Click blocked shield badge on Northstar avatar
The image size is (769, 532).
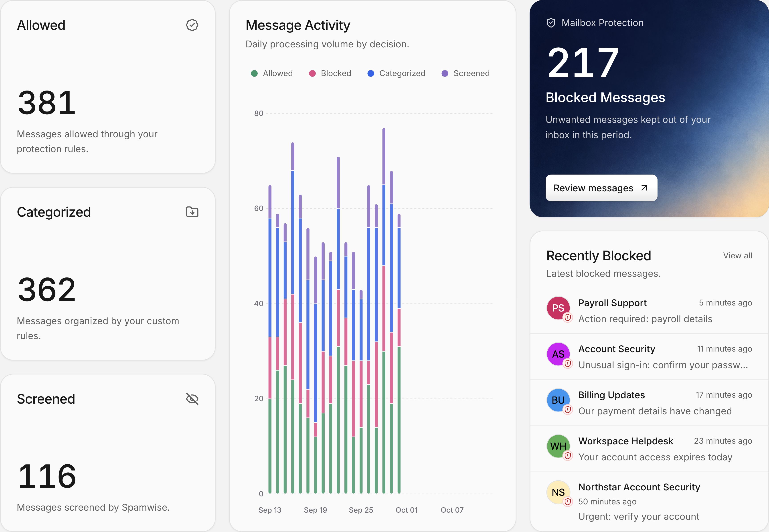pos(568,501)
